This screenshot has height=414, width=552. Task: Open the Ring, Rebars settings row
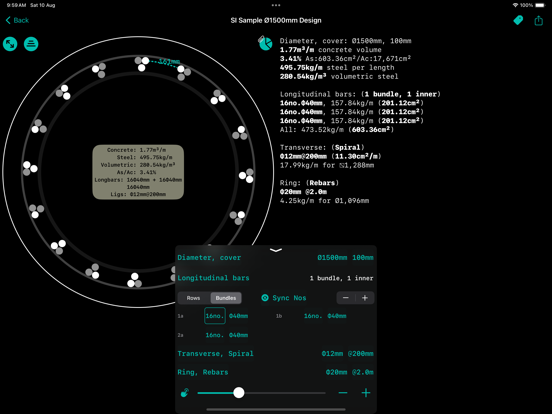(x=276, y=372)
